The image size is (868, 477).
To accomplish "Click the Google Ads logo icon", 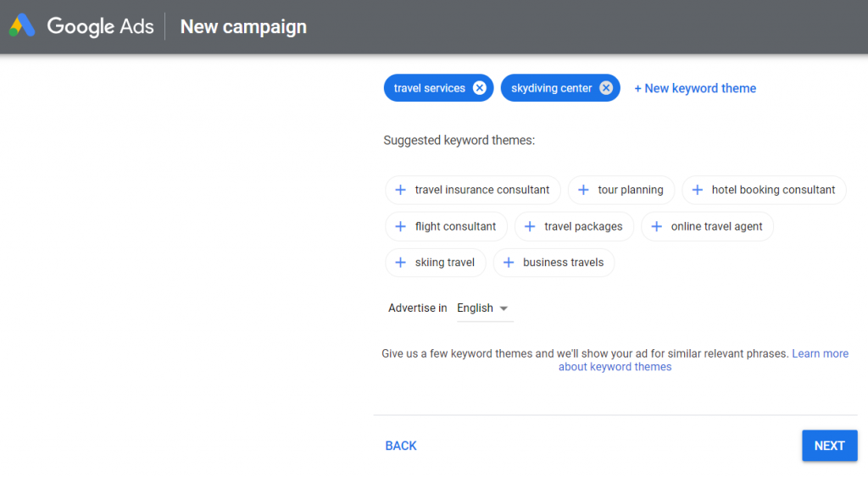I will click(22, 26).
